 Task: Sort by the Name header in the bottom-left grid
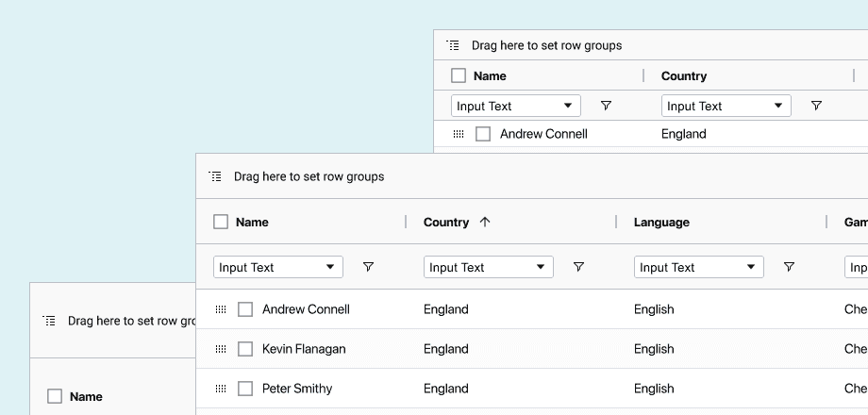coord(86,397)
